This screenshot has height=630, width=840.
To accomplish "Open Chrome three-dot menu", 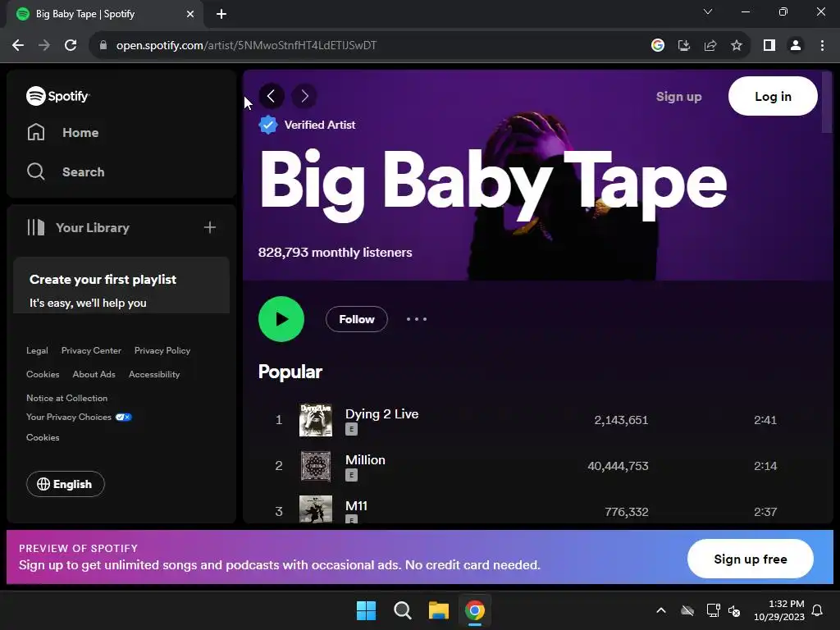I will pyautogui.click(x=822, y=46).
